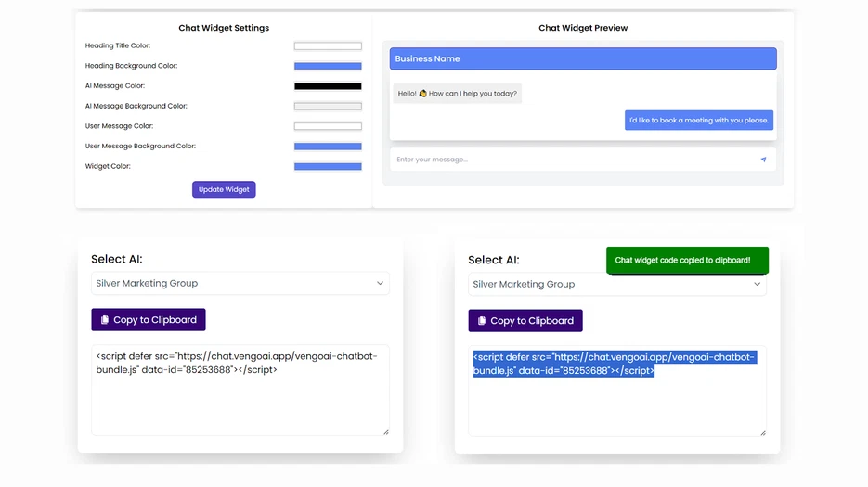The image size is (868, 487).
Task: Open Heading Background Color swatch
Action: point(328,66)
